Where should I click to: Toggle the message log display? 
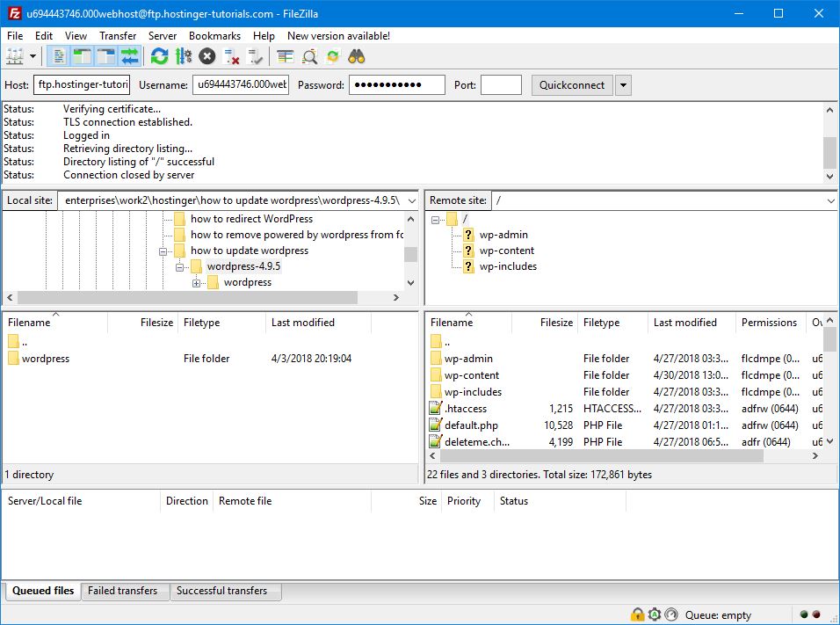(59, 57)
